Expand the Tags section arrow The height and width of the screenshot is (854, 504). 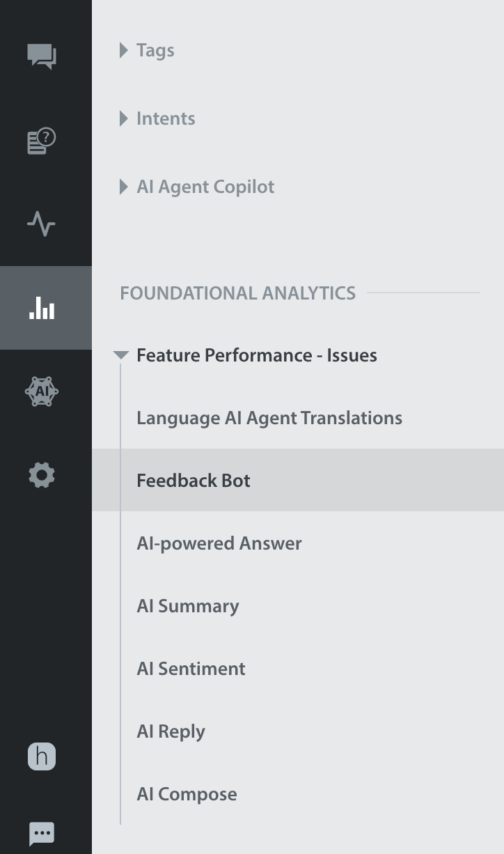[124, 50]
